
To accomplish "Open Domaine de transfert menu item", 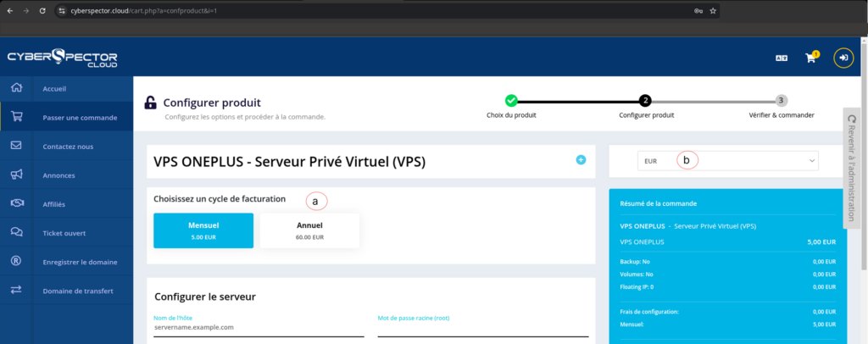I will pos(78,291).
